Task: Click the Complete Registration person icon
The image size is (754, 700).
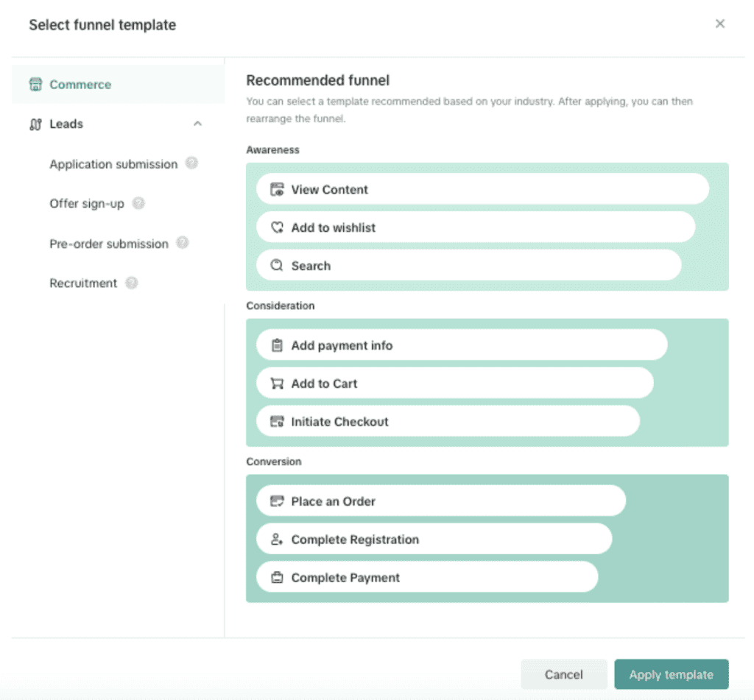Action: pyautogui.click(x=277, y=539)
